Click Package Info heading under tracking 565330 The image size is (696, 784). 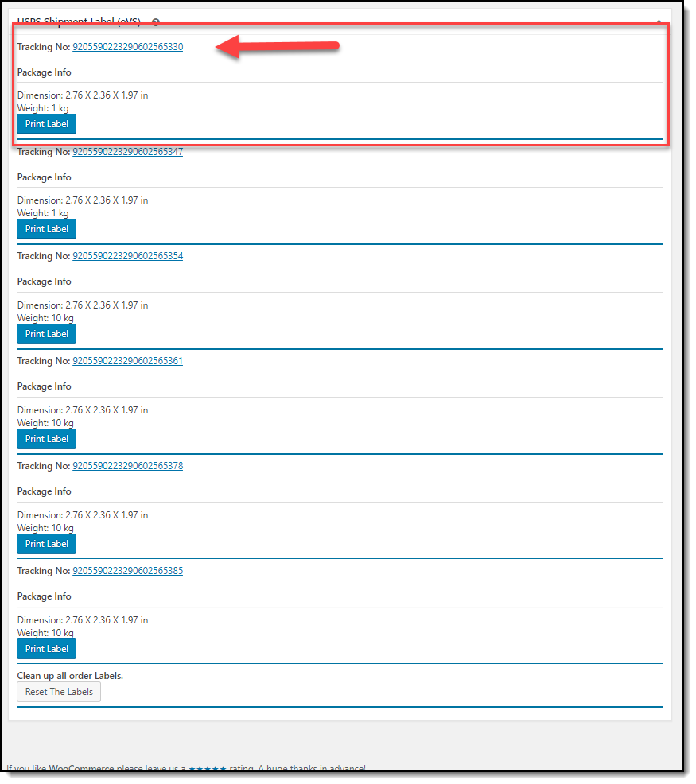click(44, 72)
